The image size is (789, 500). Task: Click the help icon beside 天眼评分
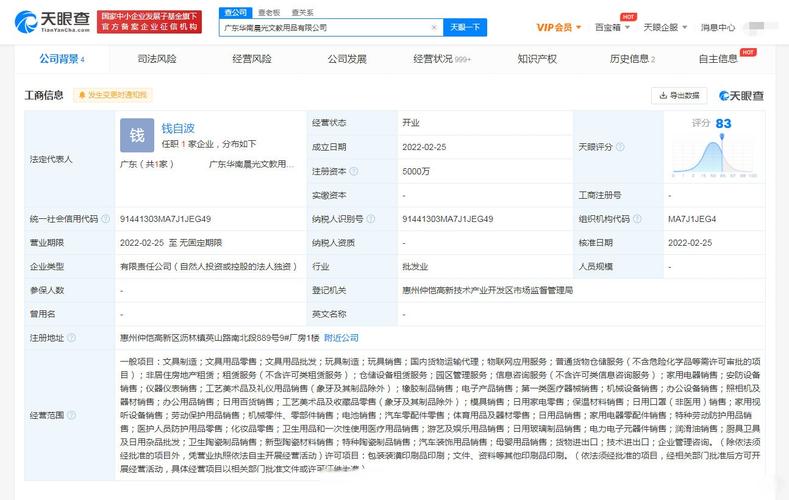pos(620,147)
